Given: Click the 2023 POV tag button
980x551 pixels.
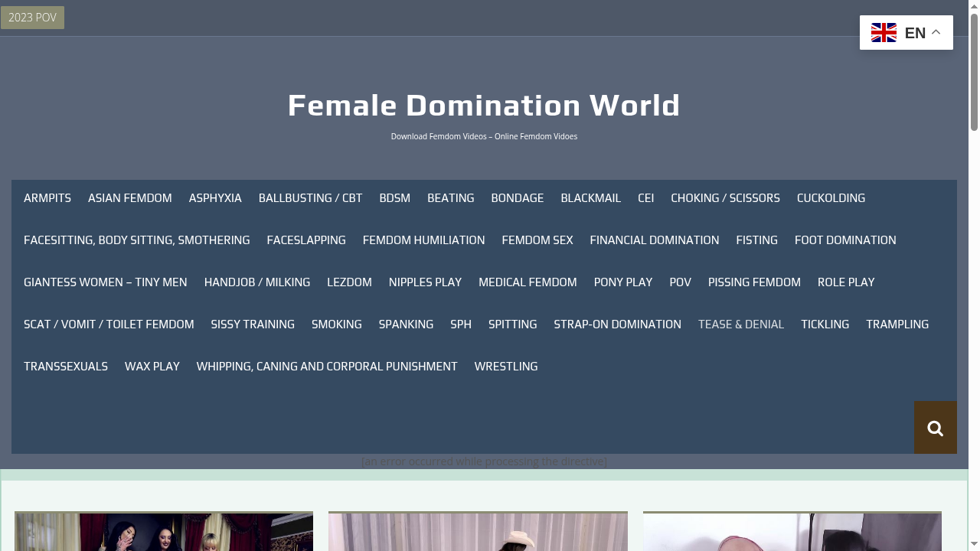Looking at the screenshot, I should 32,17.
